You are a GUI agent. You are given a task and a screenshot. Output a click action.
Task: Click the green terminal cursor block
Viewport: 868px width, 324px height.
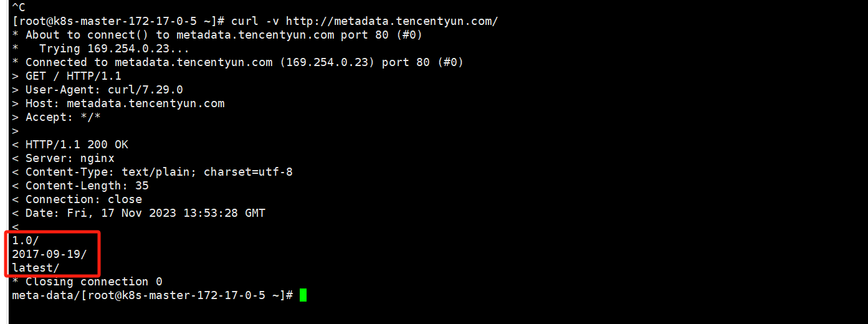(x=303, y=295)
